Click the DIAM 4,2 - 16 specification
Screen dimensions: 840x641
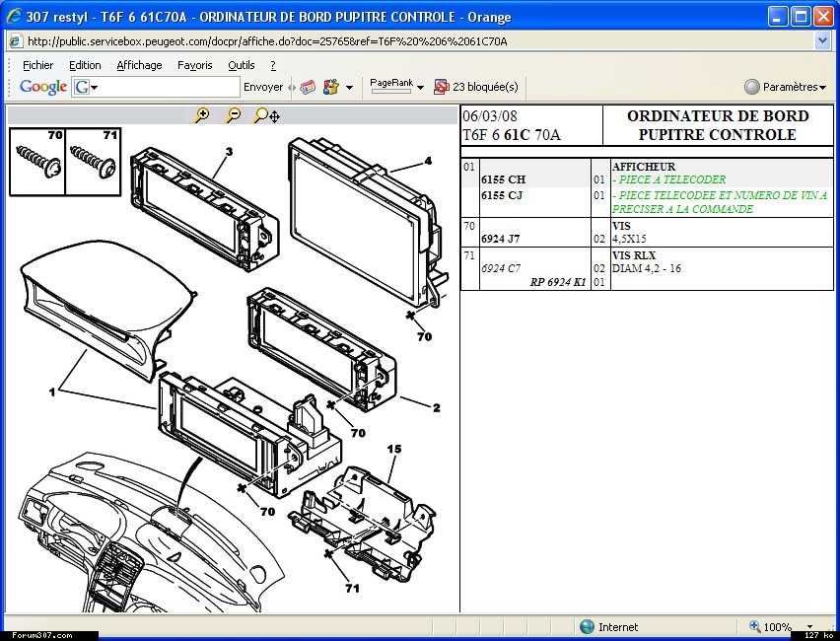coord(647,268)
